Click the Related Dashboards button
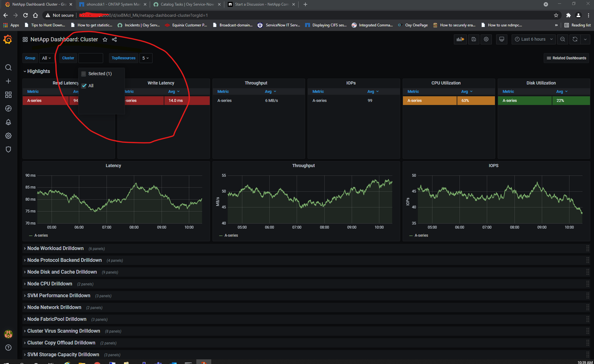 pos(566,58)
